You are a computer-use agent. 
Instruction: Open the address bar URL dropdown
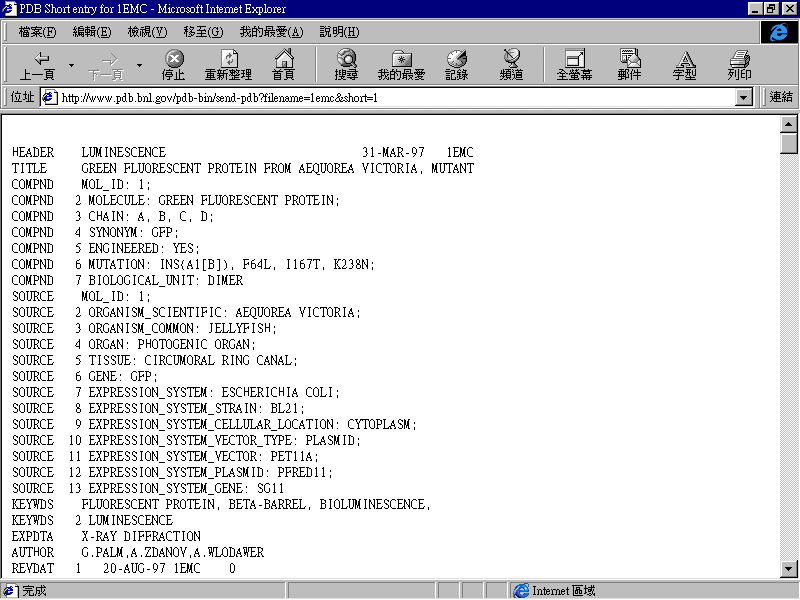coord(743,98)
